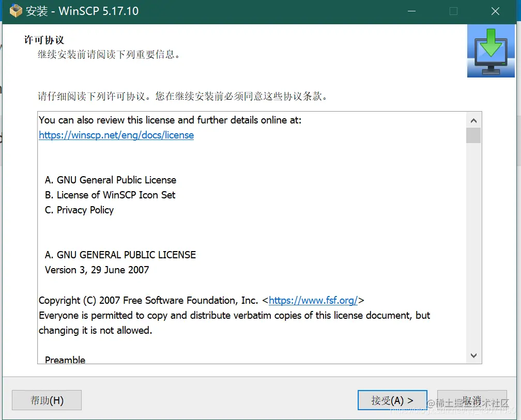Screen dimensions: 521x420
Task: Click the 接受(A) accept button
Action: tap(392, 400)
